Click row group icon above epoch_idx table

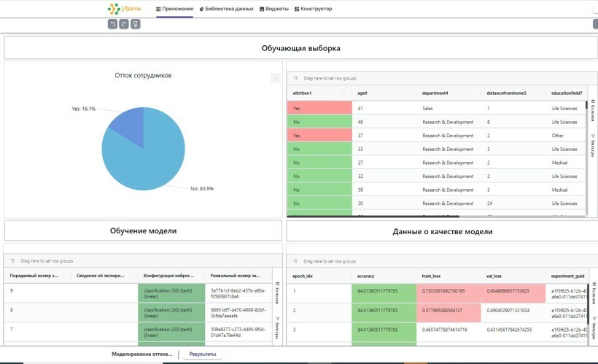[x=295, y=260]
